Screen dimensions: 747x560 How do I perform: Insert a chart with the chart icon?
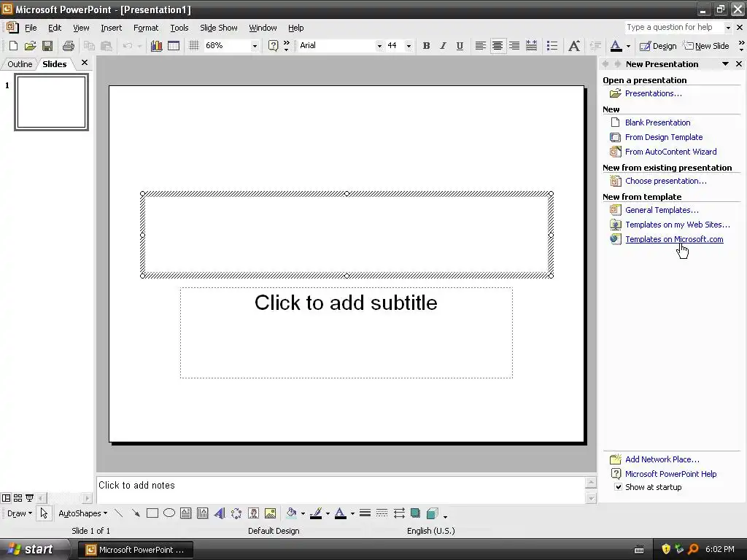tap(156, 46)
